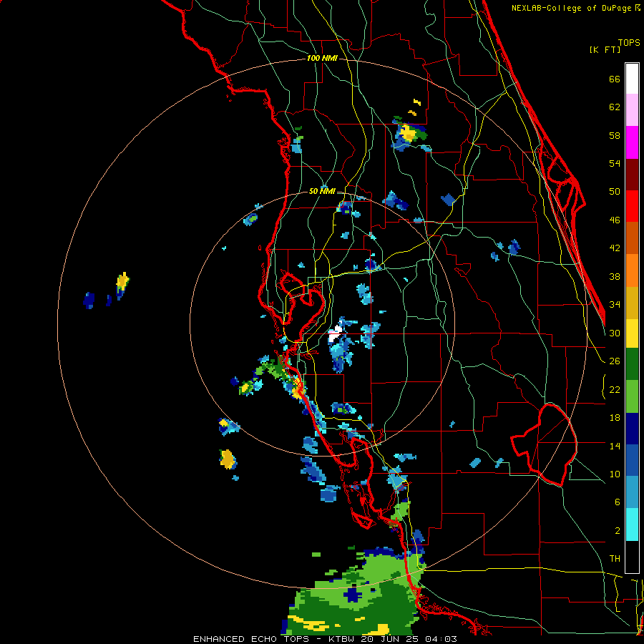Pick the bright yellow legend swatch

click(632, 333)
